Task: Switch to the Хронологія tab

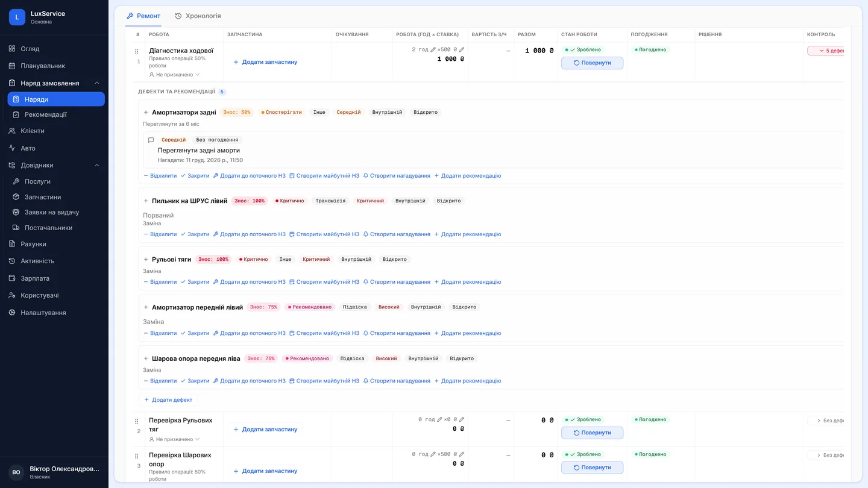Action: (198, 16)
